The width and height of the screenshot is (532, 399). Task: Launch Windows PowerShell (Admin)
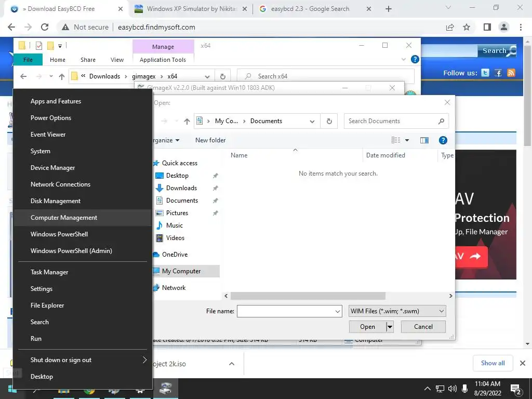click(83, 251)
